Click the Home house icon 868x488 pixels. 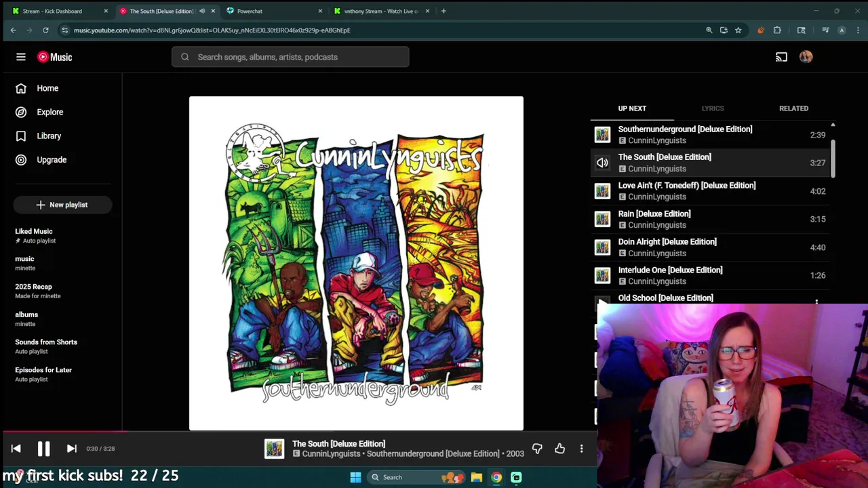[21, 88]
